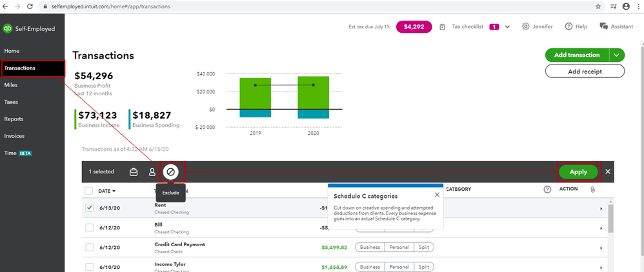
Task: Click the transactions list scrollbar thumb
Action: 610,219
